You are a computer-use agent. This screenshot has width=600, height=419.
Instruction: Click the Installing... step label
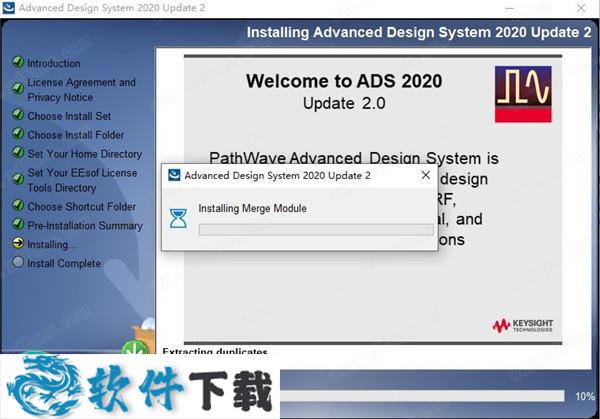[x=52, y=245]
